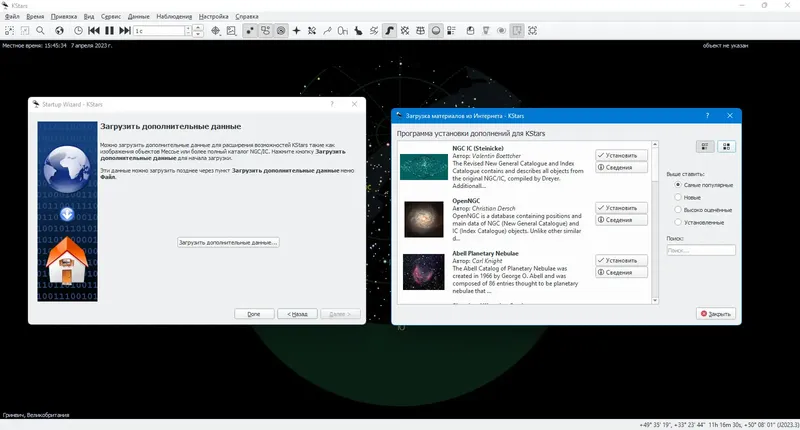
Task: Switch to icon grid view mode
Action: [x=727, y=146]
